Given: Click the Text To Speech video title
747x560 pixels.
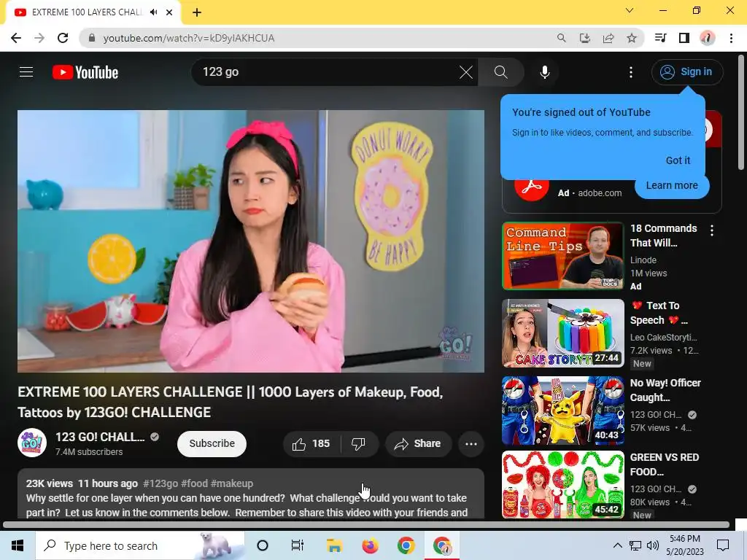Looking at the screenshot, I should point(659,313).
